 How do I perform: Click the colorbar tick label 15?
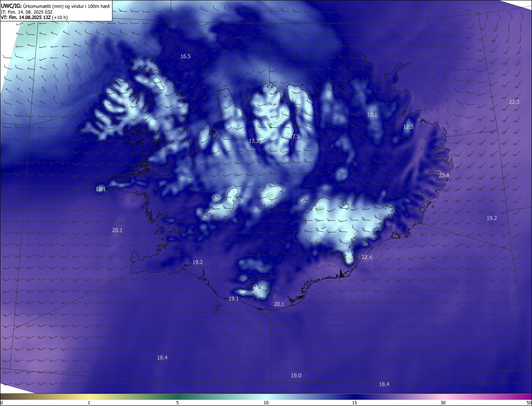pyautogui.click(x=355, y=403)
